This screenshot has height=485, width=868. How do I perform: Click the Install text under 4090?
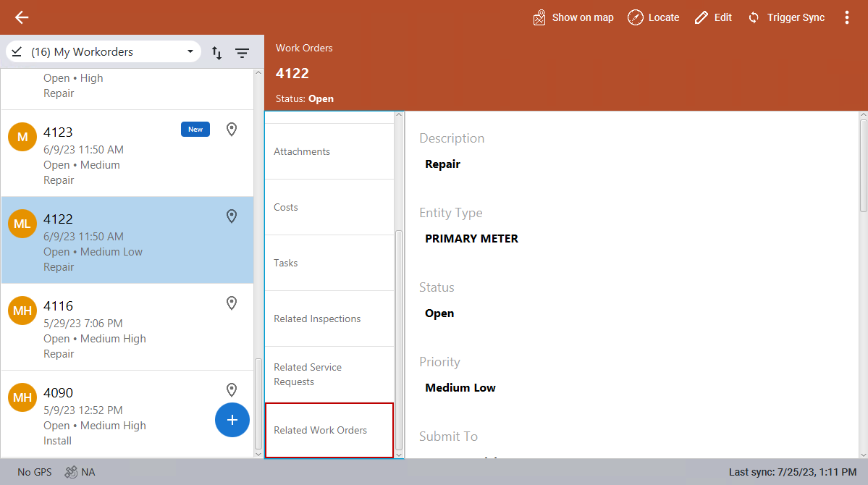tap(58, 441)
